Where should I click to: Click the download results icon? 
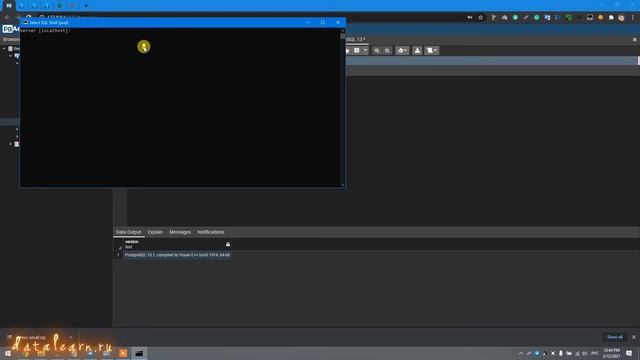point(417,51)
